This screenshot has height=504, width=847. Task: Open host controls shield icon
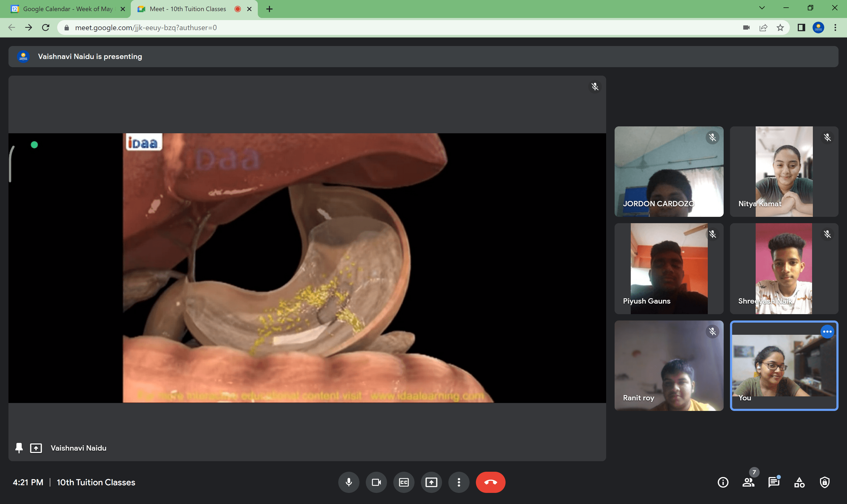coord(825,482)
